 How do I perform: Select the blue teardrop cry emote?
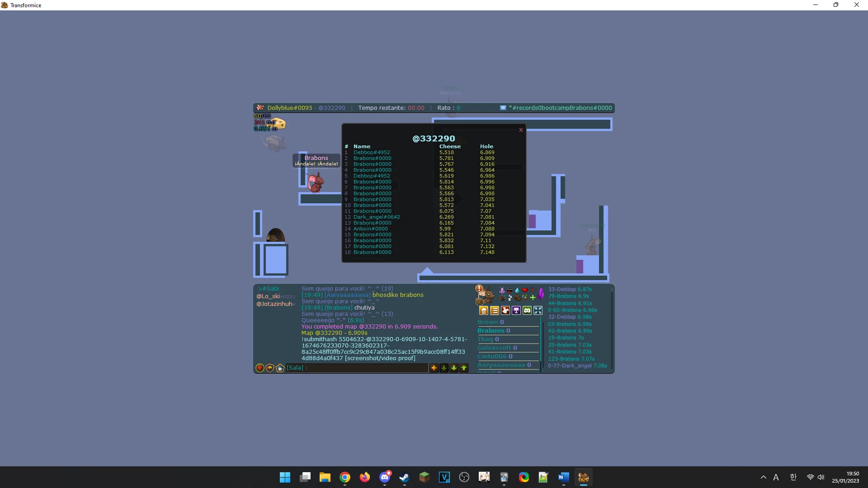[x=517, y=290]
